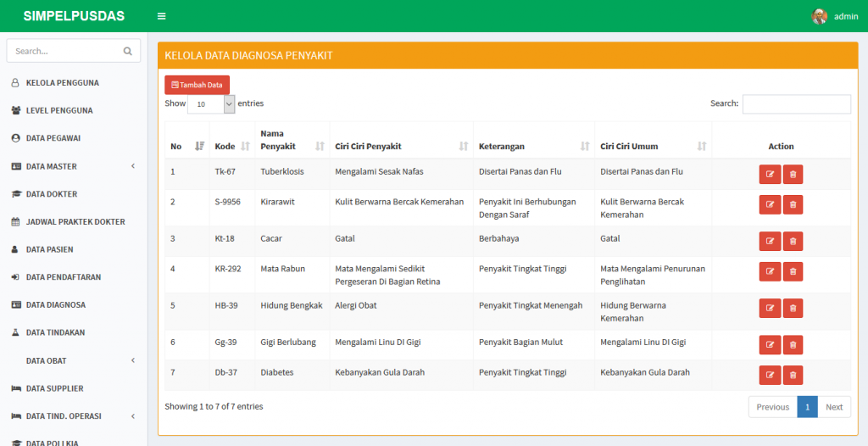Expand the Data Obat submenu chevron
This screenshot has width=868, height=446.
[133, 360]
